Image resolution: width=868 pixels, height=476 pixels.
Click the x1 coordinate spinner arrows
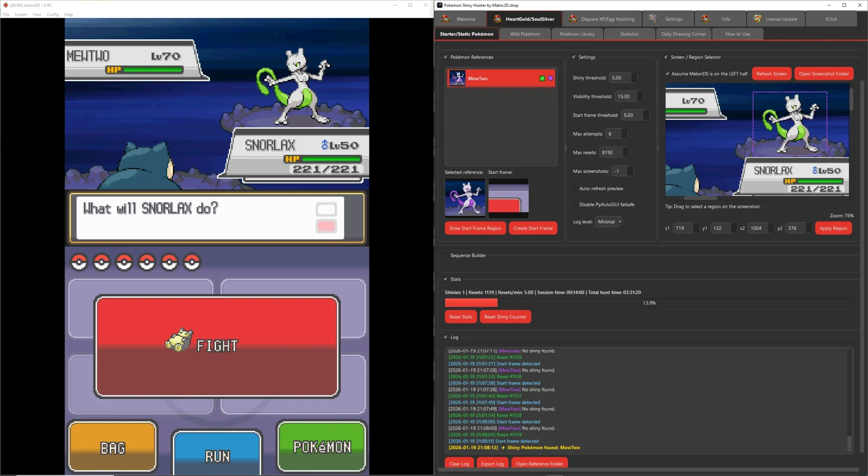[696, 228]
